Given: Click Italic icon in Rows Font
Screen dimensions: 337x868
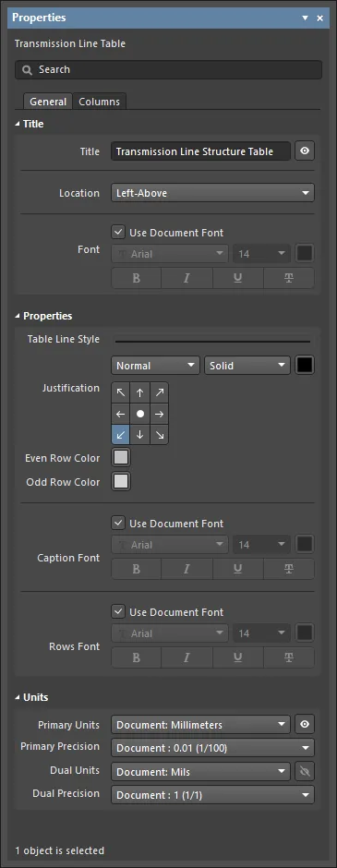Looking at the screenshot, I should tap(187, 657).
